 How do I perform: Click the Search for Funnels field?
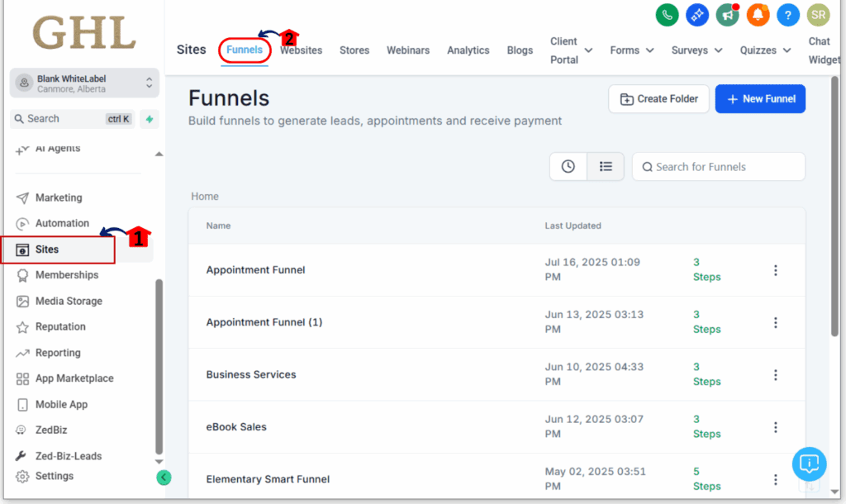pos(718,167)
